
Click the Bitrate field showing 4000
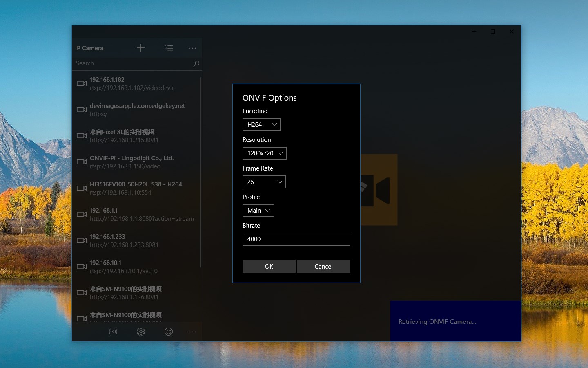[x=296, y=239]
